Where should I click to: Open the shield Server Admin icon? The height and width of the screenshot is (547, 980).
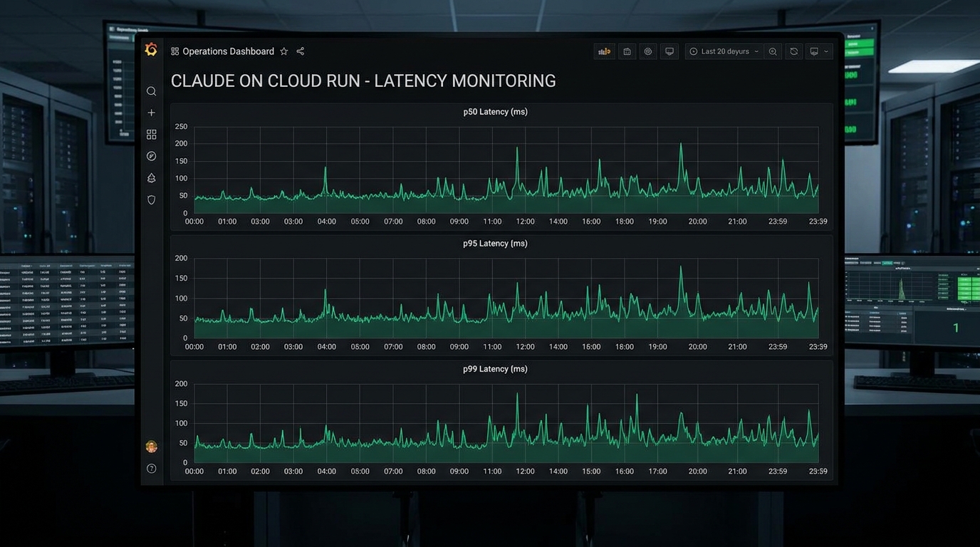tap(151, 200)
